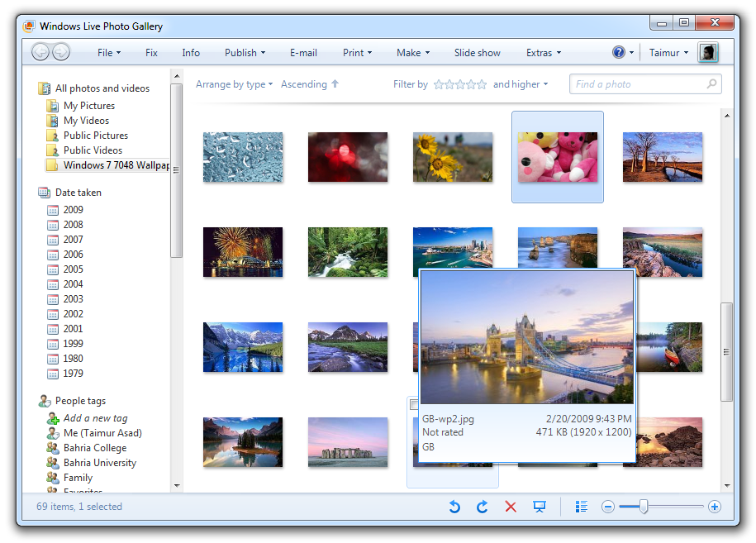Open the Extras menu
756x543 pixels.
coord(543,52)
